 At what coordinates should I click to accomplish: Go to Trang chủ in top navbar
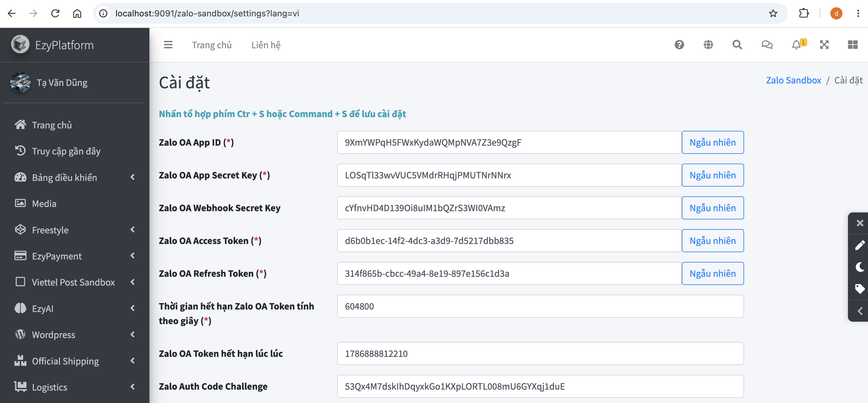point(212,45)
